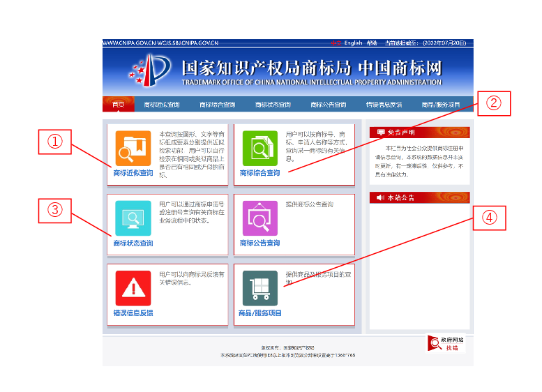
Task: Switch language to English
Action: point(353,43)
